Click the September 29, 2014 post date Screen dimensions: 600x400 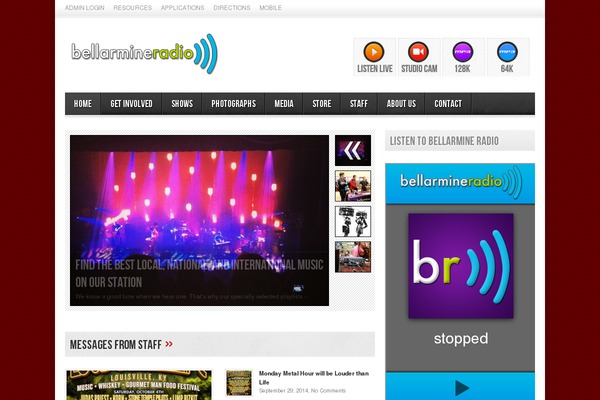283,390
